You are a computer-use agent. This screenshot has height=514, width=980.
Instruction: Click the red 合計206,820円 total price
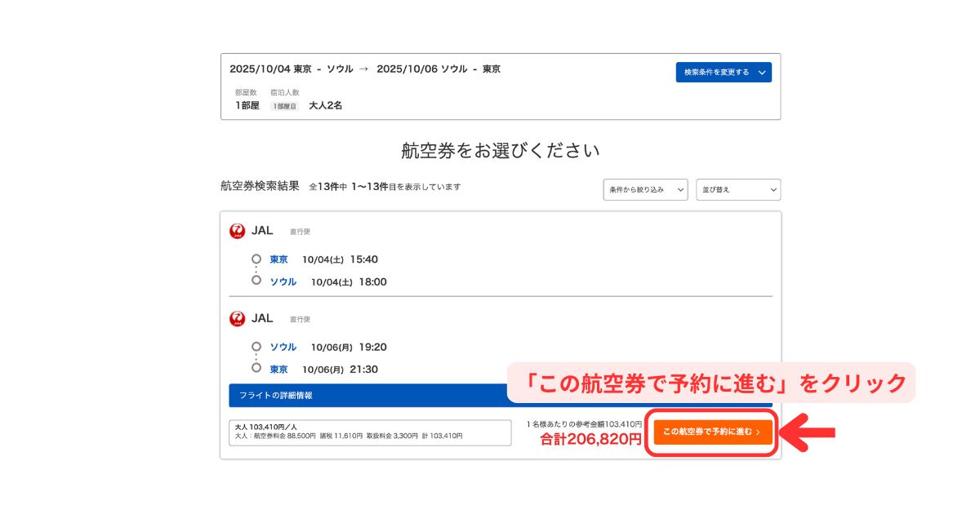[x=590, y=439]
